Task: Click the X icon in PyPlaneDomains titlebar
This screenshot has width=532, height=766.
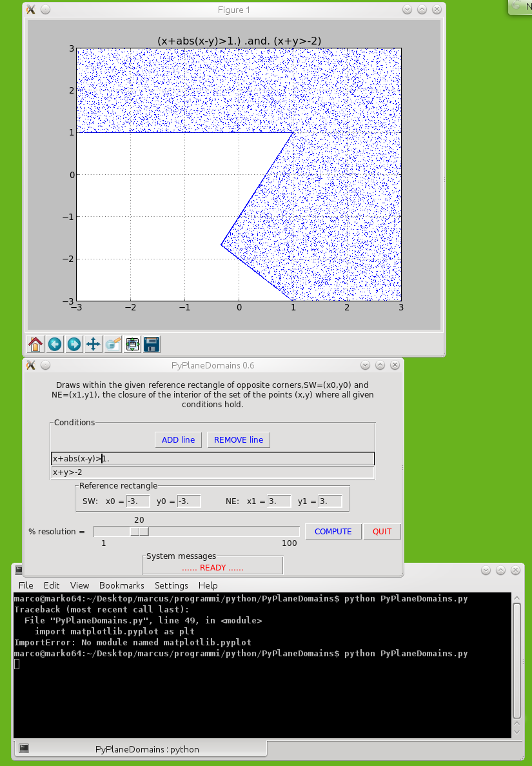Action: [x=31, y=365]
